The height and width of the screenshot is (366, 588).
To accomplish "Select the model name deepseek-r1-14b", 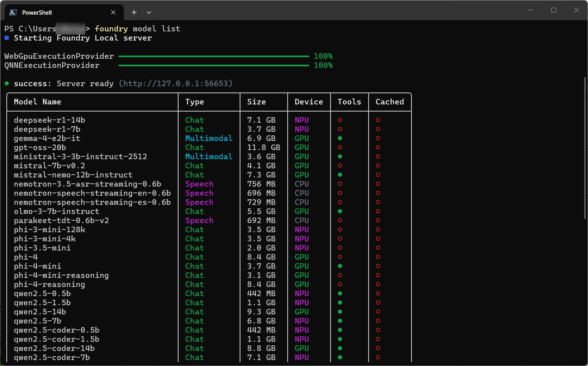I will tap(49, 120).
